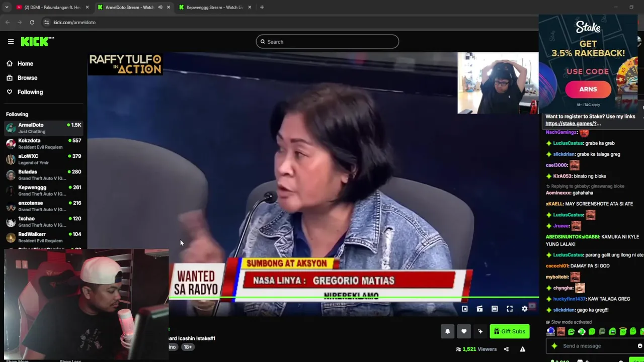The width and height of the screenshot is (644, 362).
Task: Select the ArmelDoto Stream tab
Action: [130, 7]
